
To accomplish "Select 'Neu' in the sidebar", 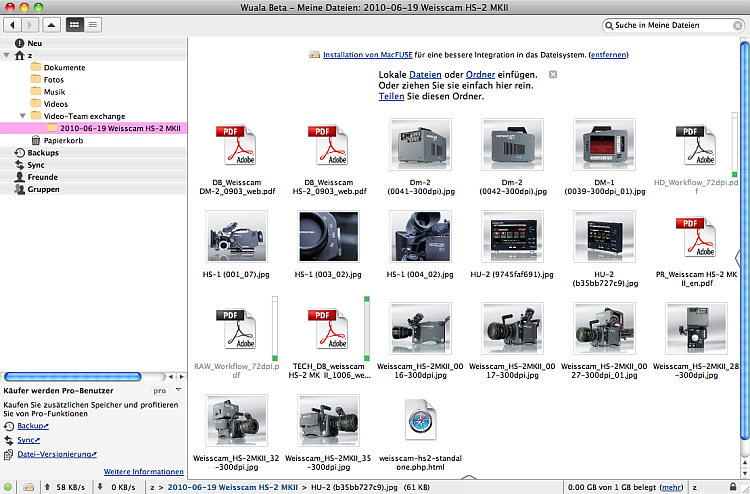I will (93, 43).
